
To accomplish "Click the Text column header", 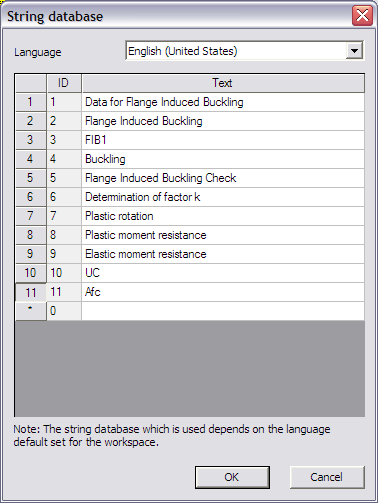I will point(223,83).
